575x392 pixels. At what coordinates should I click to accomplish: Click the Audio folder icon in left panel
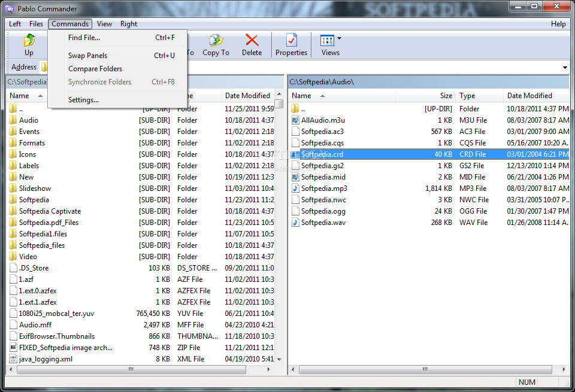click(13, 120)
